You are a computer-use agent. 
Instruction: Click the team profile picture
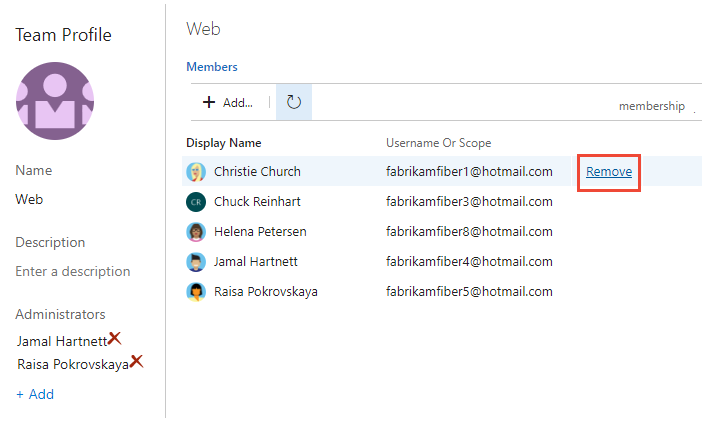point(55,101)
